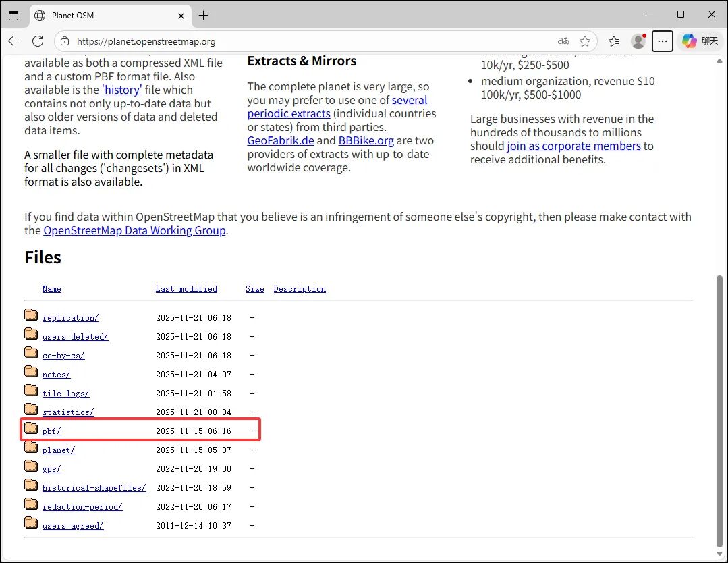
Task: Open the replication/ directory link
Action: [71, 318]
